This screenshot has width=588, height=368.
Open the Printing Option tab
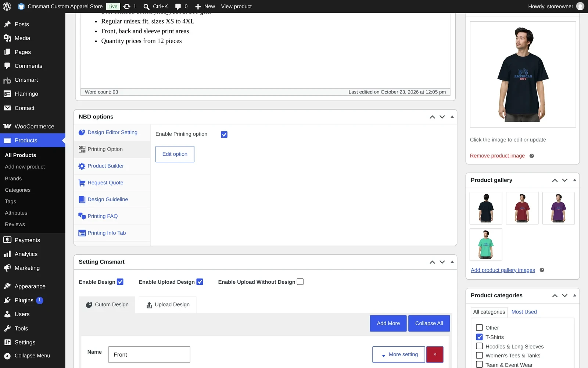point(112,149)
